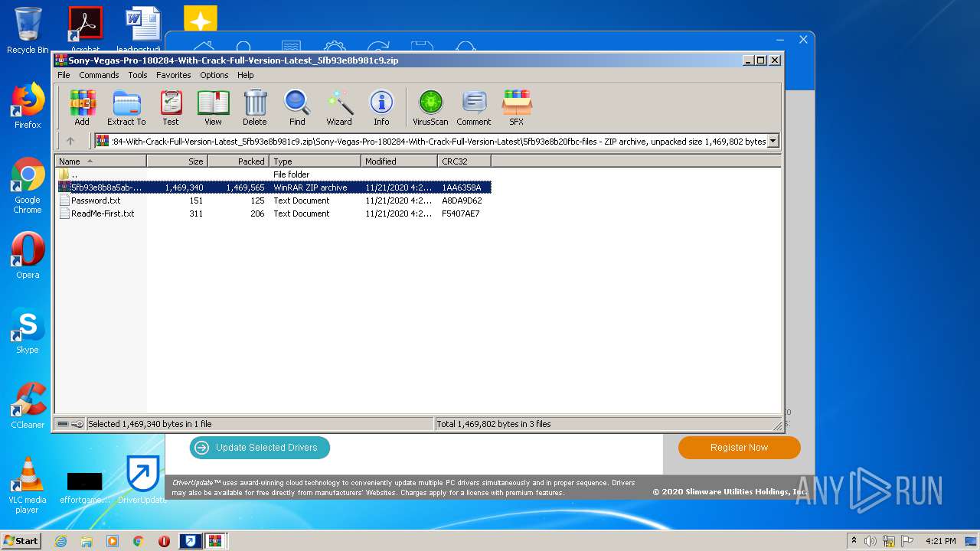980x551 pixels.
Task: Open the address bar path dropdown
Action: coord(773,141)
